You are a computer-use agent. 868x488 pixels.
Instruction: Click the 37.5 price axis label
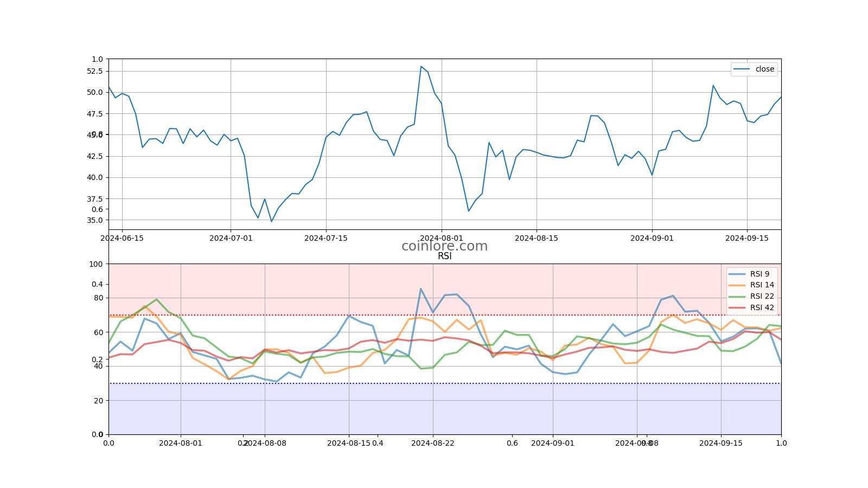pyautogui.click(x=95, y=199)
